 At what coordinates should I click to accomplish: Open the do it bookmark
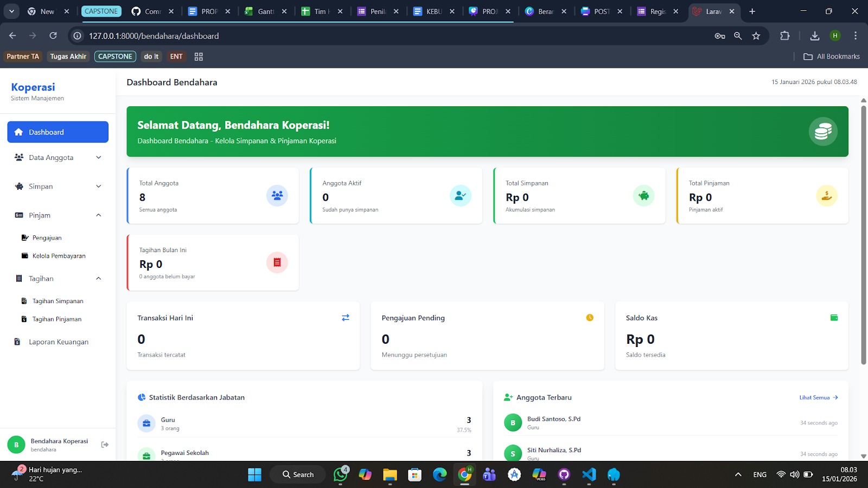tap(151, 56)
